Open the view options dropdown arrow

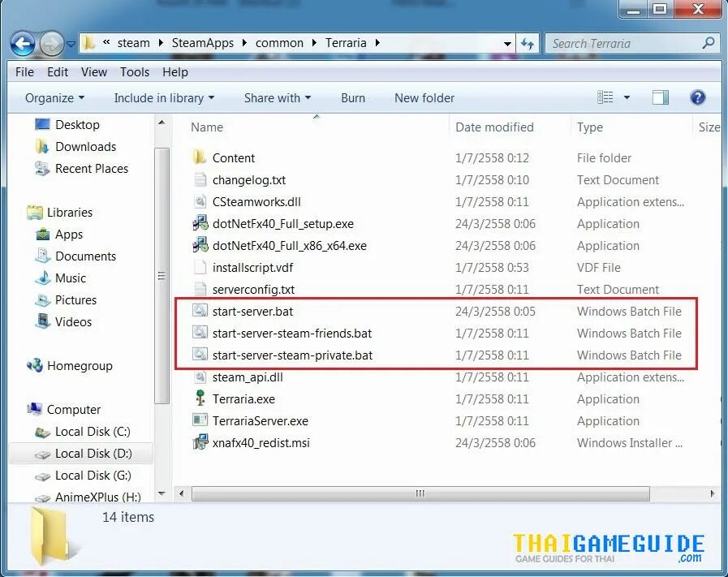pos(627,97)
